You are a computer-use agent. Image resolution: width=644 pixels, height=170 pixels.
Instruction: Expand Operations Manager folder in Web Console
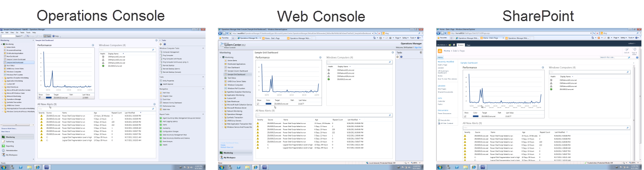pyautogui.click(x=222, y=114)
